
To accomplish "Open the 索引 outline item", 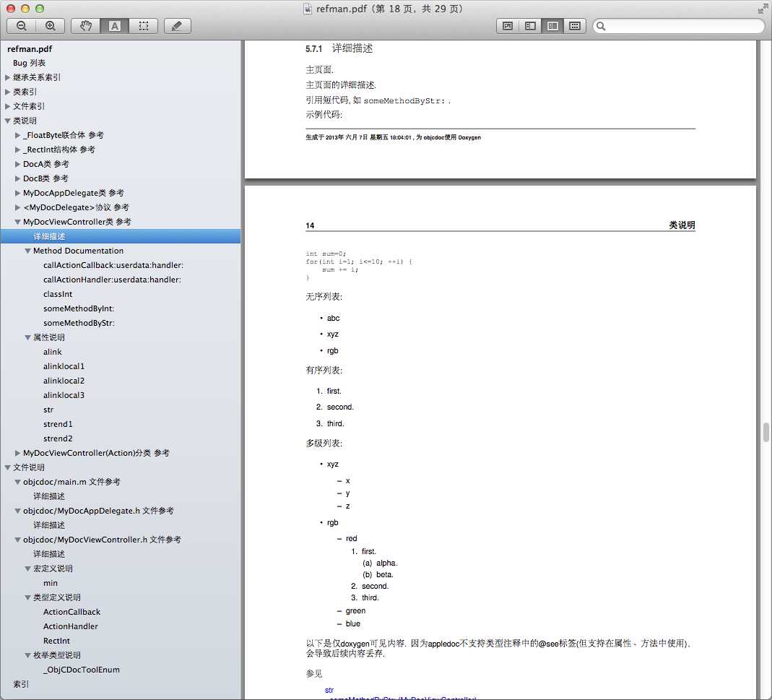I will [x=21, y=684].
